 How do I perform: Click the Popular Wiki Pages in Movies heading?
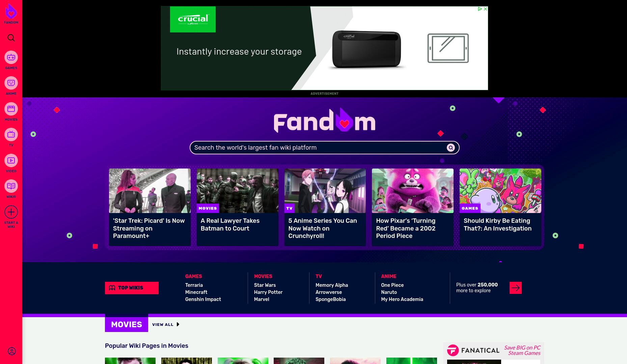click(x=146, y=346)
